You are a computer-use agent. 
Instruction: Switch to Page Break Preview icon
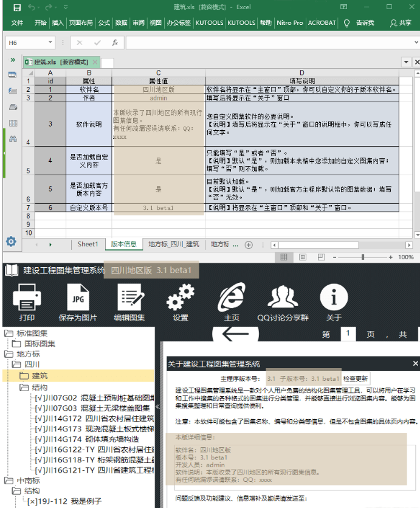tap(322, 257)
